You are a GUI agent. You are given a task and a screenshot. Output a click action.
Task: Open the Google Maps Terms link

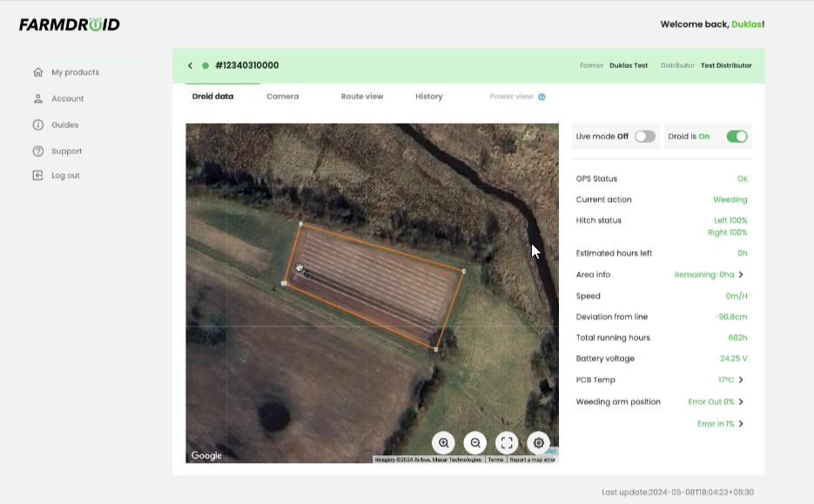click(x=495, y=459)
